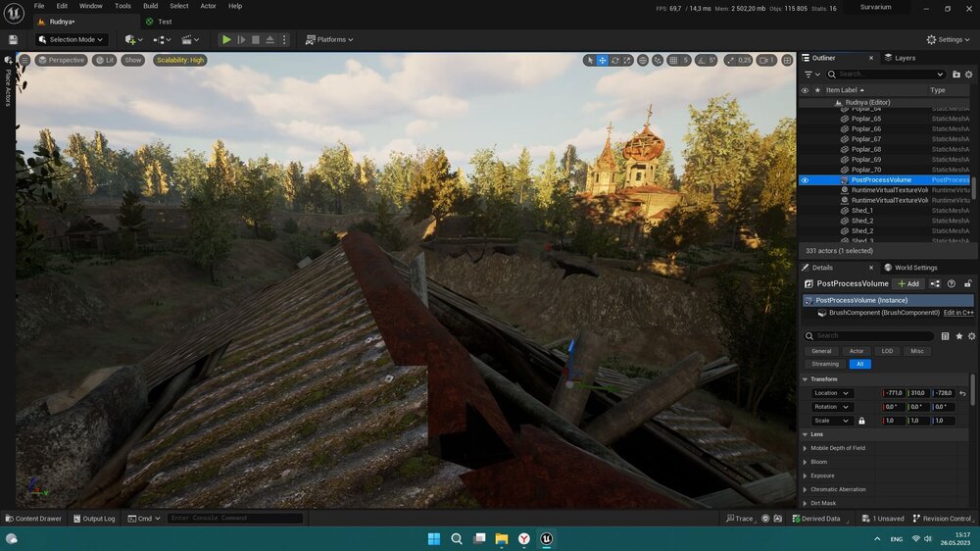Click the skip/advance frame button

[x=241, y=39]
